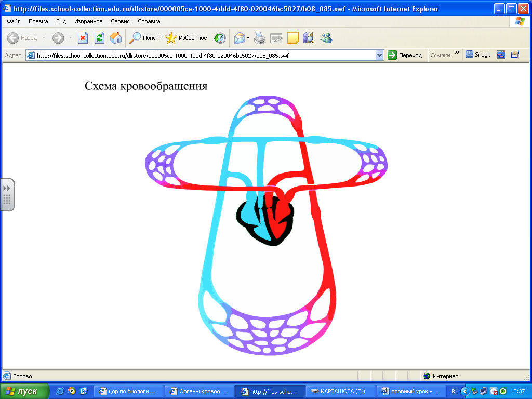
Task: Print the page with printer icon
Action: pyautogui.click(x=260, y=38)
